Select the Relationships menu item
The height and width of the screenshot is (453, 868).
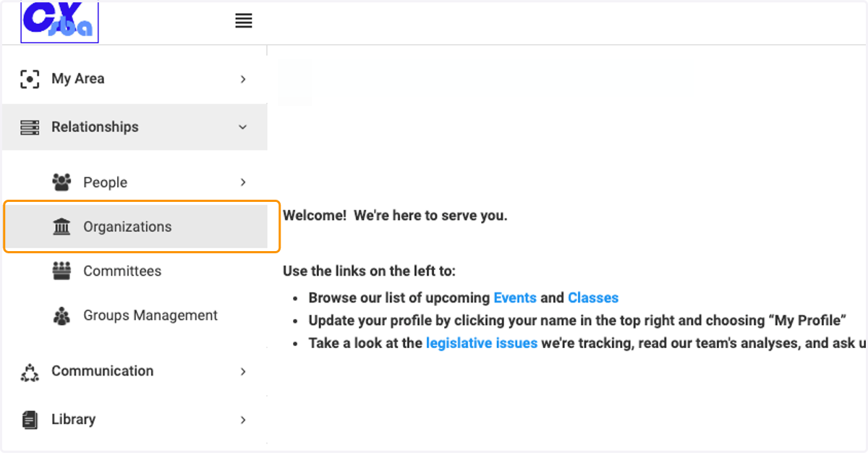click(x=135, y=127)
